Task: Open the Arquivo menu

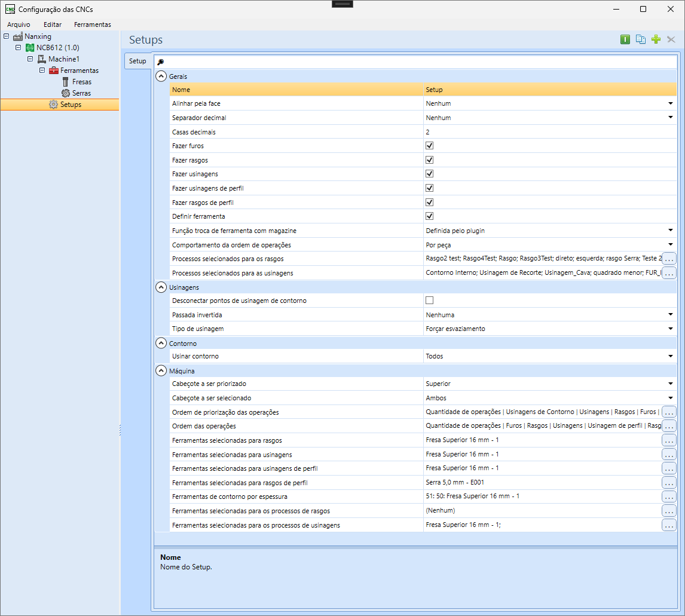Action: [x=19, y=24]
